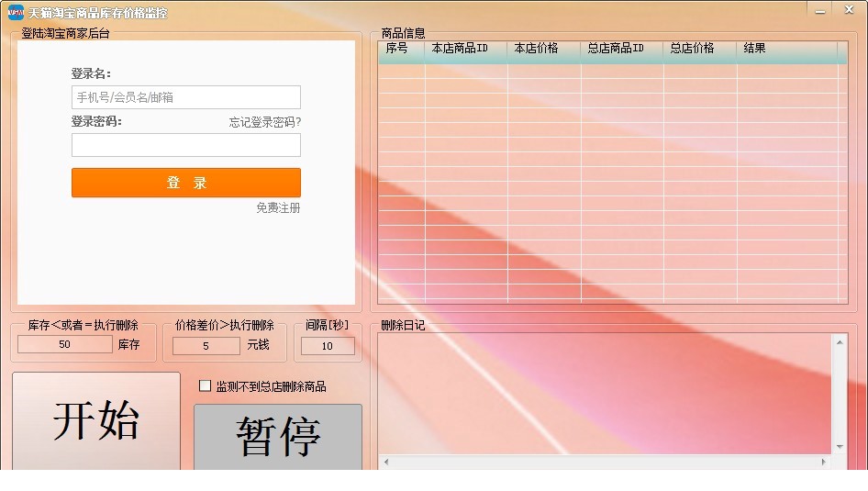The height and width of the screenshot is (491, 868).
Task: Click the 库存 unit label
Action: coord(129,345)
